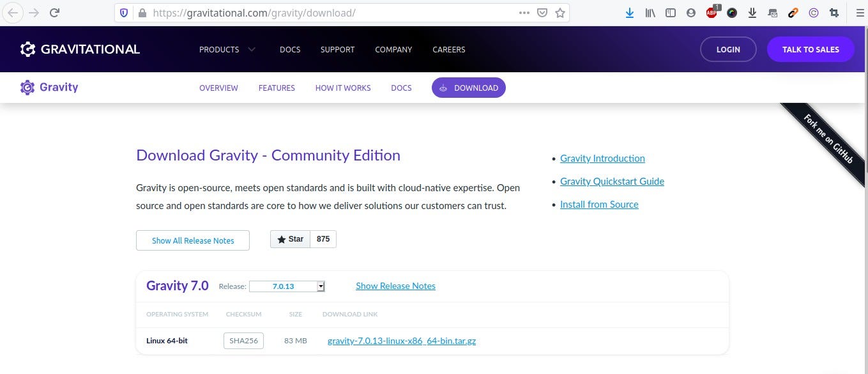
Task: Activate the crop screenshot extension
Action: pyautogui.click(x=834, y=13)
